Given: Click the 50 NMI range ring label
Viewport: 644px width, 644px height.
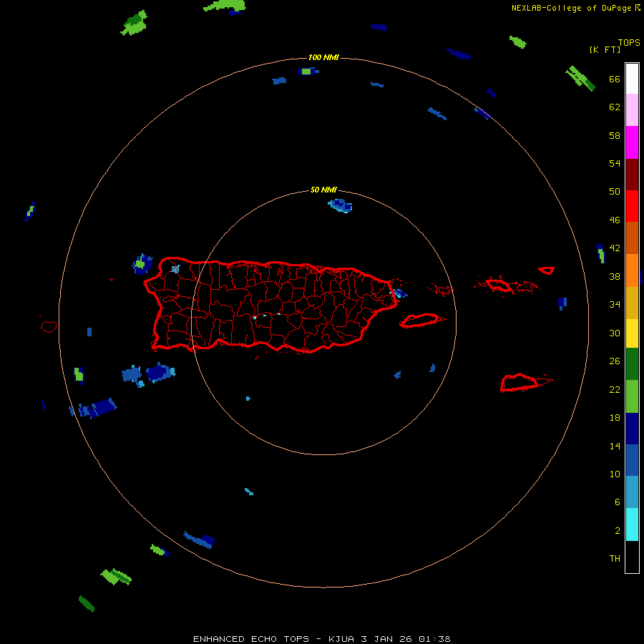Looking at the screenshot, I should (323, 190).
